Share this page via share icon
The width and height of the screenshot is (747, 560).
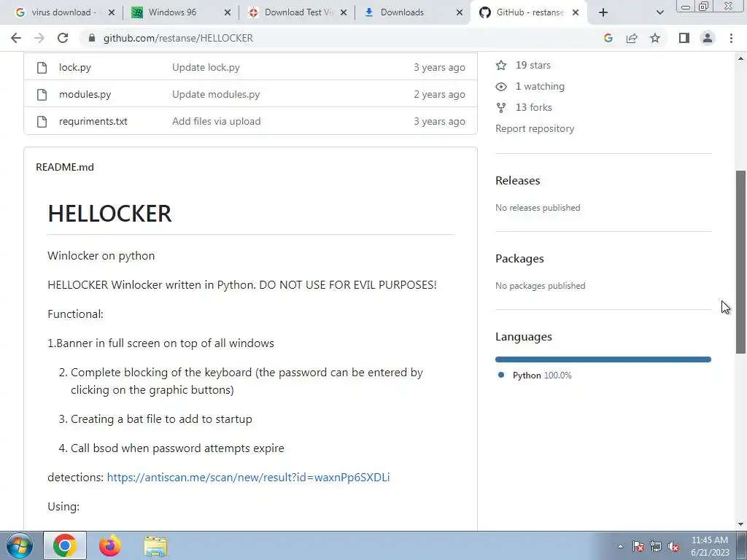(x=632, y=38)
